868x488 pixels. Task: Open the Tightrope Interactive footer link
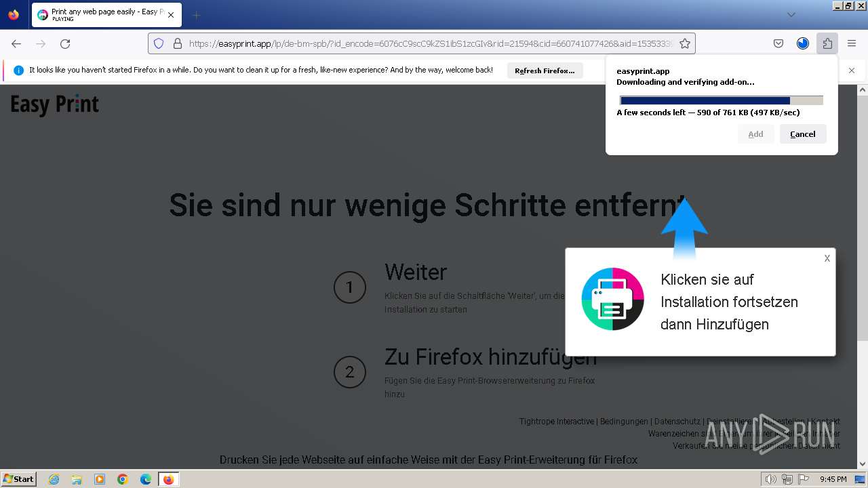(x=557, y=422)
